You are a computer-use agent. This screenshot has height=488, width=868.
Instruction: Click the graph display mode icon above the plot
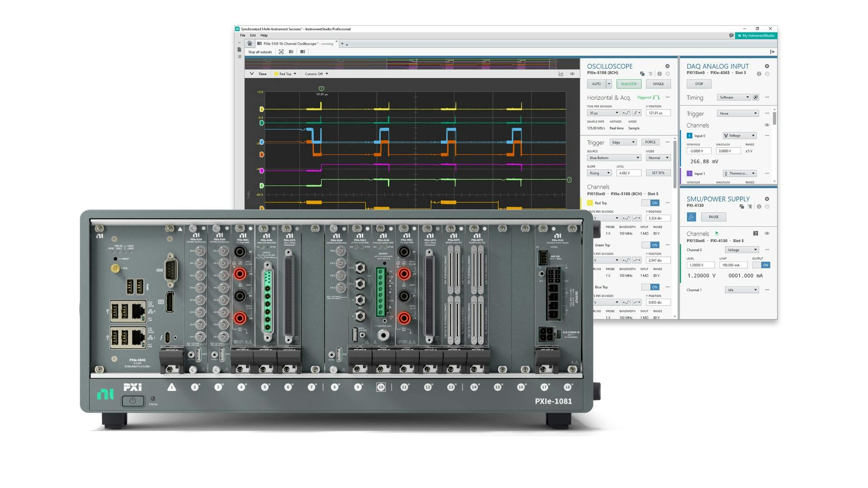coord(560,73)
